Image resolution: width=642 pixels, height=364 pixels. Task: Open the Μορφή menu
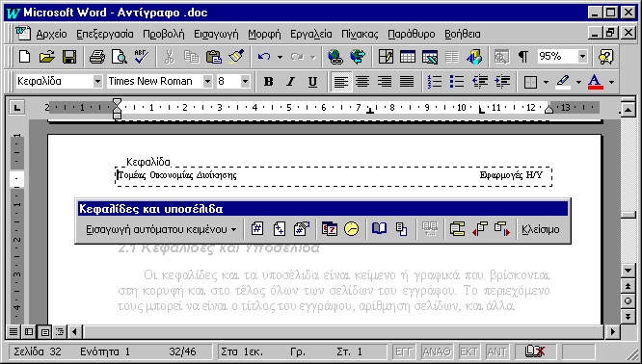264,34
